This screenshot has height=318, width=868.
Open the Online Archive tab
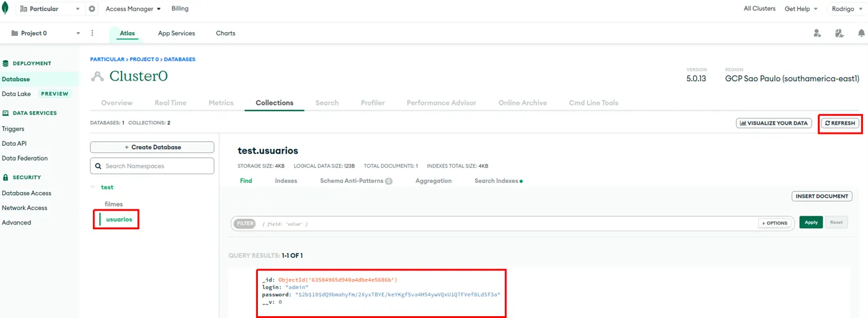tap(523, 103)
